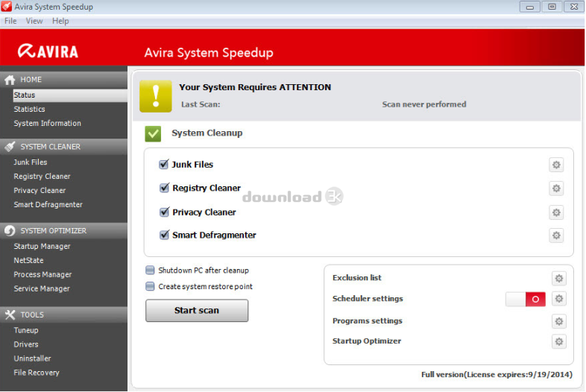Image resolution: width=586 pixels, height=392 pixels.
Task: Enable Shutdown PC after cleanup
Action: tap(151, 271)
